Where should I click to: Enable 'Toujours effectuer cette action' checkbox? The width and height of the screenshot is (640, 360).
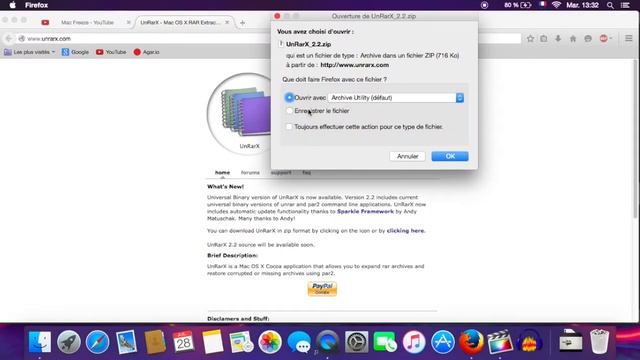tap(289, 127)
